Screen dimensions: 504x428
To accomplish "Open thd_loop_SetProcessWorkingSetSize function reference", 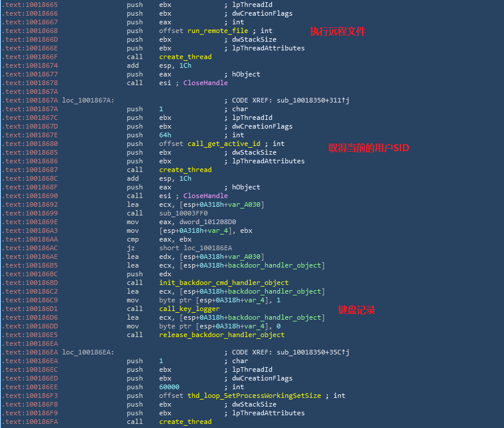I will tap(254, 396).
